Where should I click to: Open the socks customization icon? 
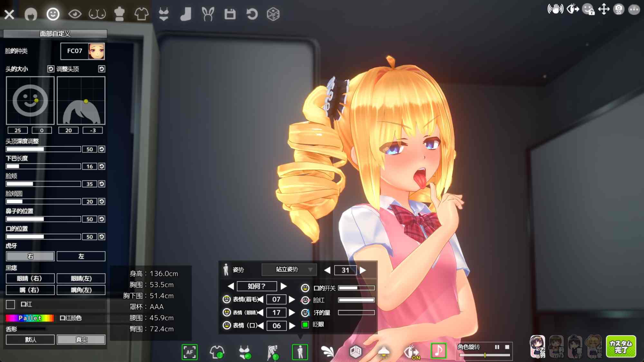(x=186, y=14)
